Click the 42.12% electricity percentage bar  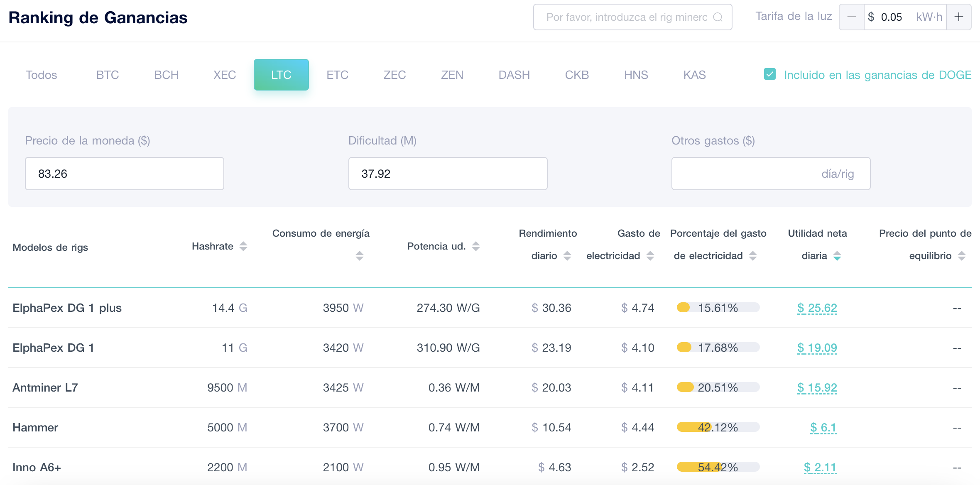click(718, 427)
